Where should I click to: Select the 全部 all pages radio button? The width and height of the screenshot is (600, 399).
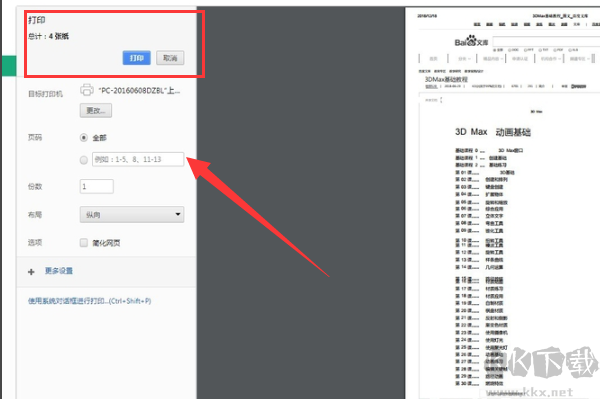(83, 137)
